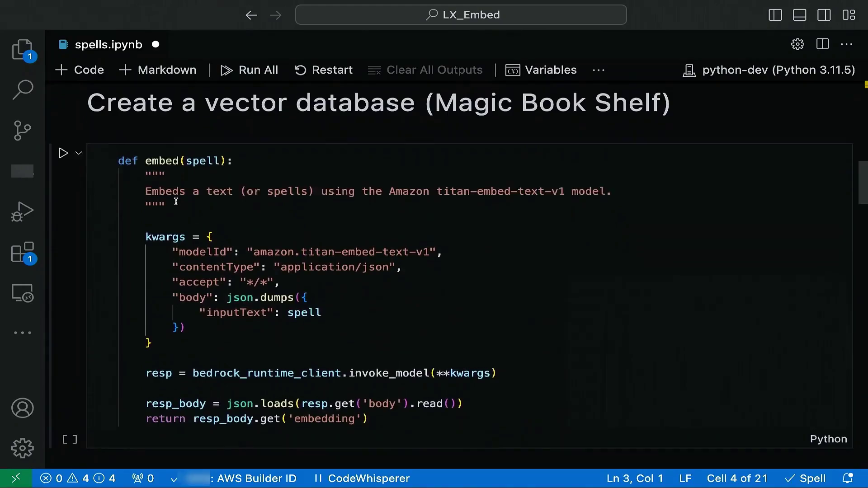The height and width of the screenshot is (488, 868).
Task: Click the LX_Embed command center search box
Action: pos(461,15)
